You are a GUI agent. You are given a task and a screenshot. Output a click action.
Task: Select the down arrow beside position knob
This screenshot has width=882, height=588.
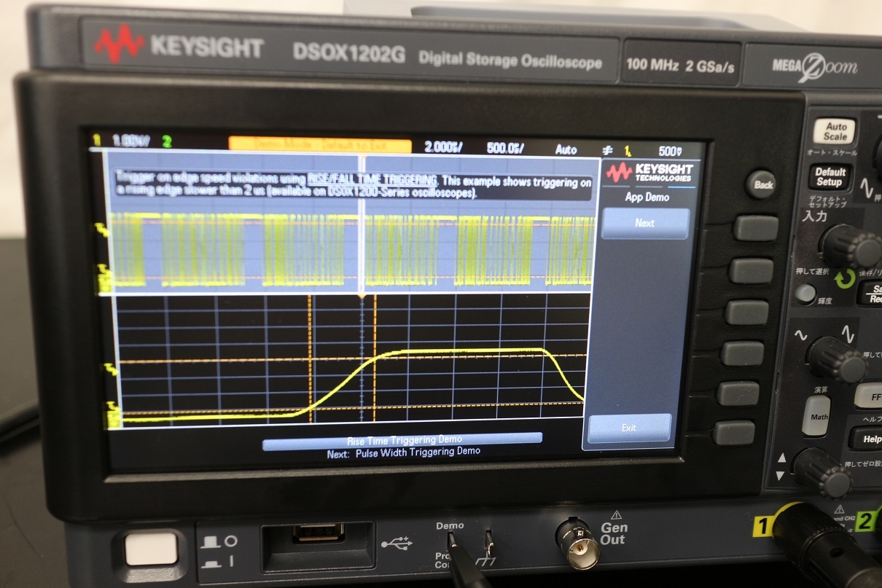[781, 477]
